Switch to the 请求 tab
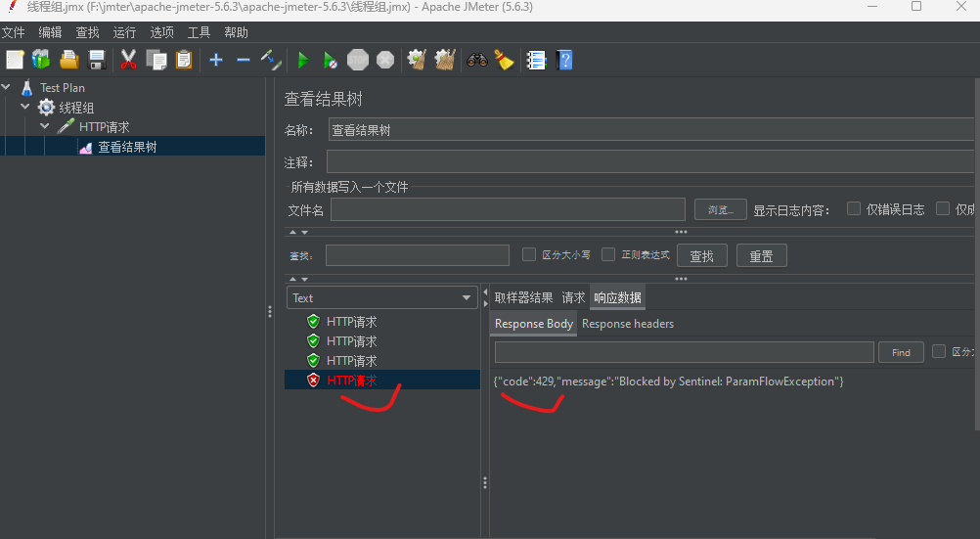980x539 pixels. [573, 297]
